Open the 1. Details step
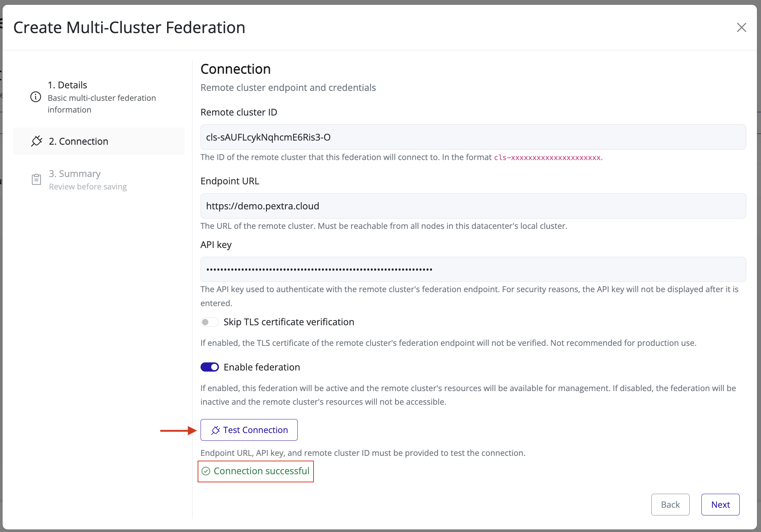The width and height of the screenshot is (761, 532). tap(99, 97)
